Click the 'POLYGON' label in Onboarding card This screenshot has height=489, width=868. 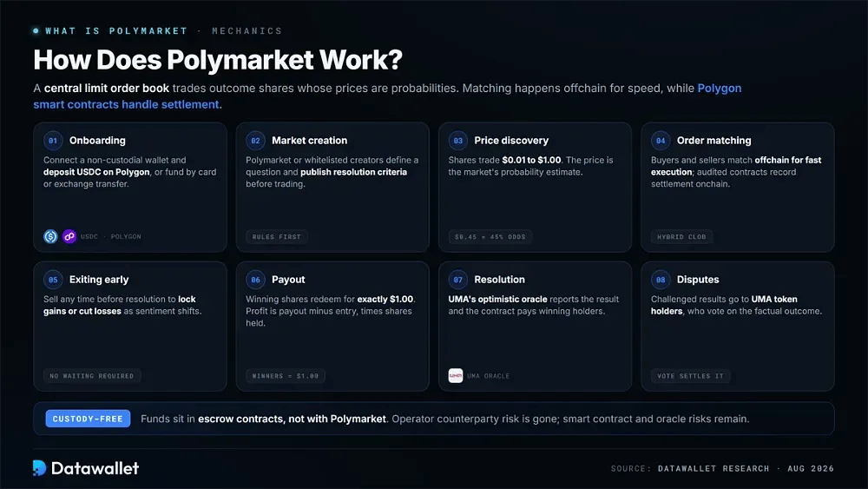coord(126,236)
